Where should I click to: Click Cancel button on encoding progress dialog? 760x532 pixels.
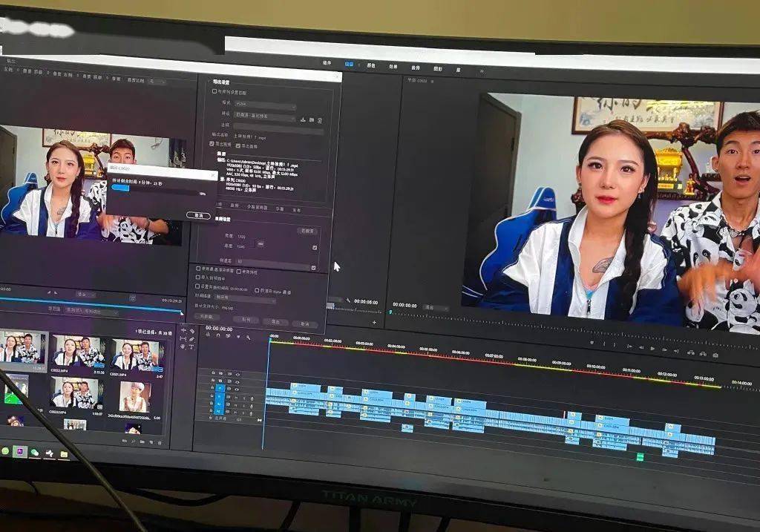click(199, 215)
